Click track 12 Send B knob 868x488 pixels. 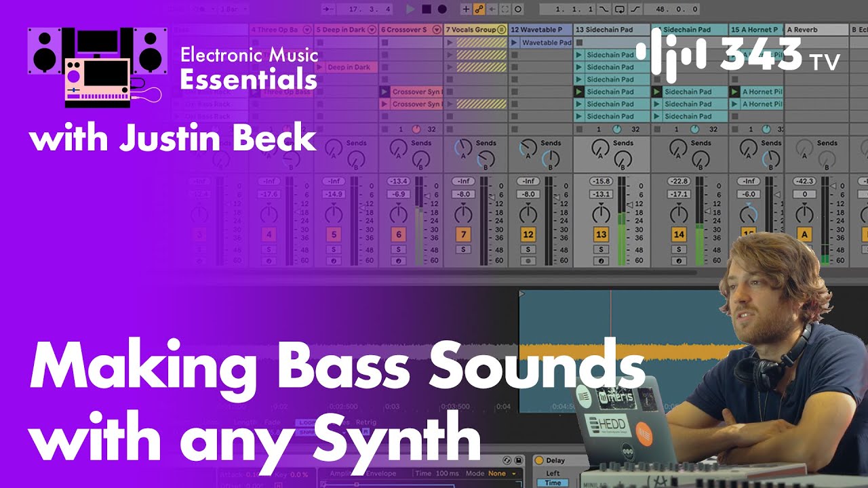[549, 160]
